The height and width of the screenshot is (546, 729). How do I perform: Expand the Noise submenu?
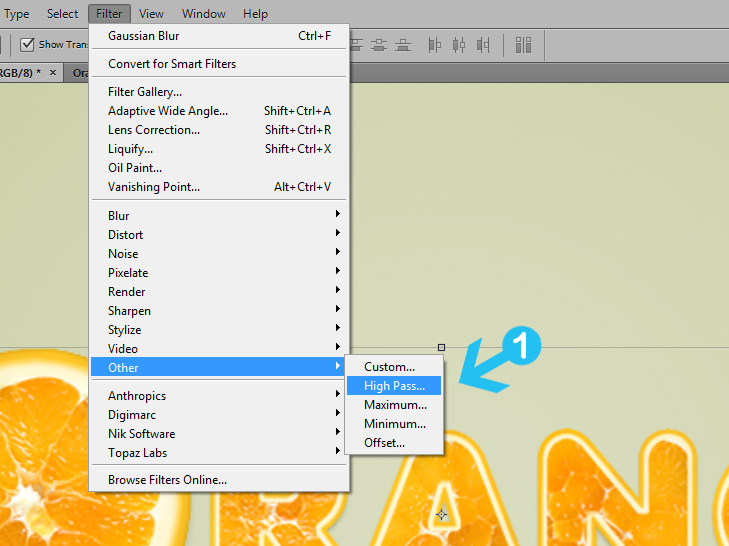click(219, 254)
